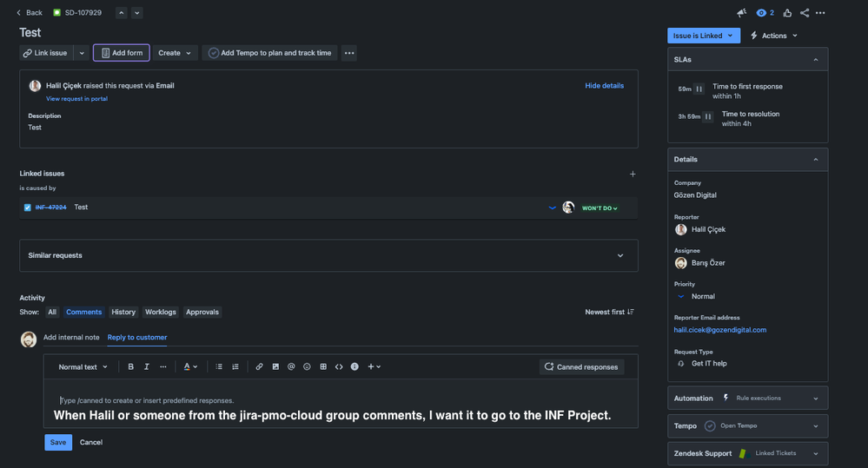Click the linked issue priority icon

click(552, 208)
